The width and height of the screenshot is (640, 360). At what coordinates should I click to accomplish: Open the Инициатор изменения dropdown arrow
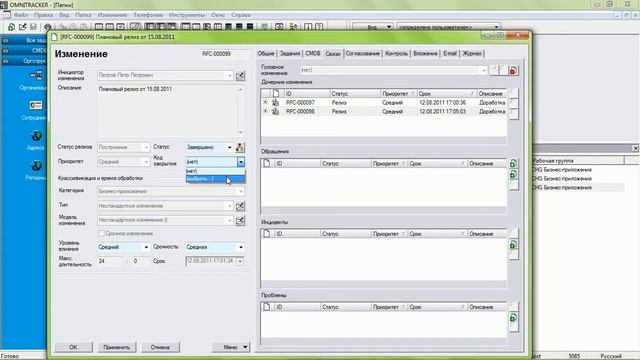[229, 76]
